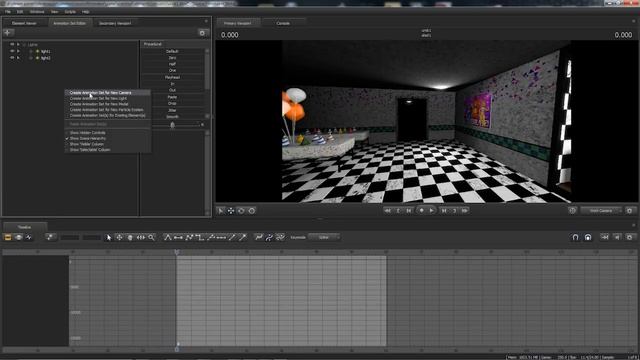The image size is (640, 360).
Task: Select the timeline selection arrow tool
Action: pyautogui.click(x=109, y=237)
